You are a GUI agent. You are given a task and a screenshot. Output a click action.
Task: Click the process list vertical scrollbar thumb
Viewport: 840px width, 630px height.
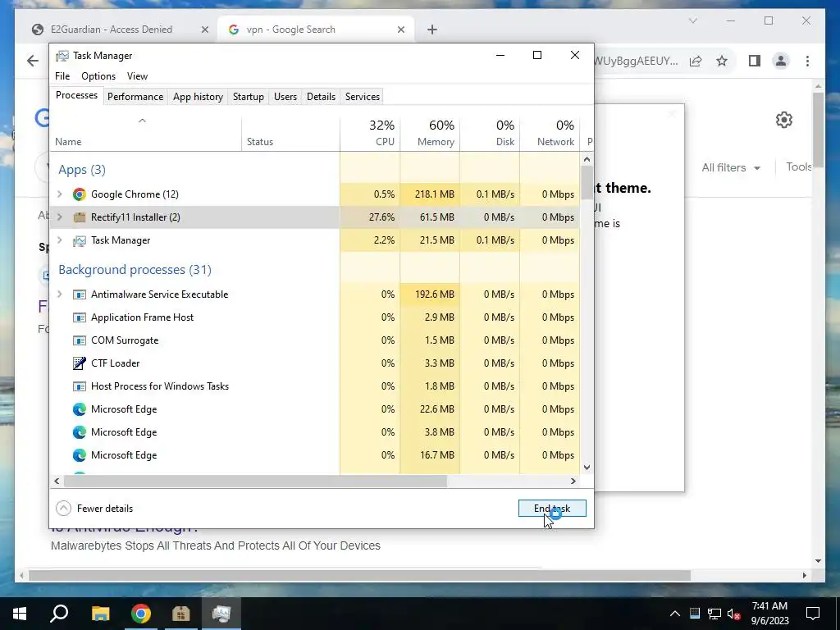point(587,182)
